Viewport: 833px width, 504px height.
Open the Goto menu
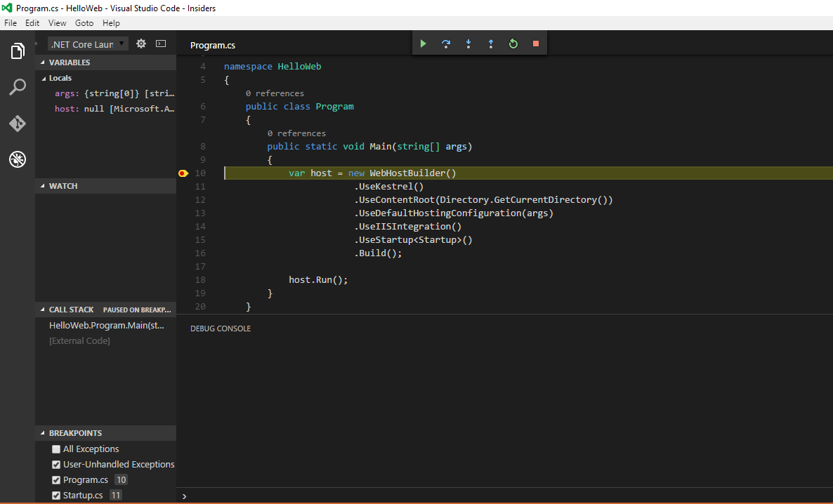(x=84, y=23)
